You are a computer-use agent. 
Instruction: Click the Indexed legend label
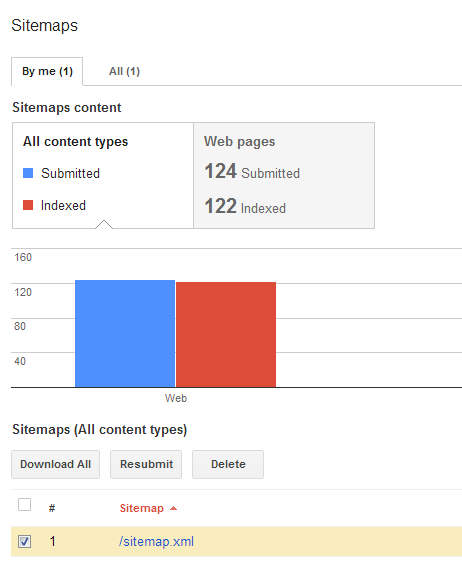[63, 205]
